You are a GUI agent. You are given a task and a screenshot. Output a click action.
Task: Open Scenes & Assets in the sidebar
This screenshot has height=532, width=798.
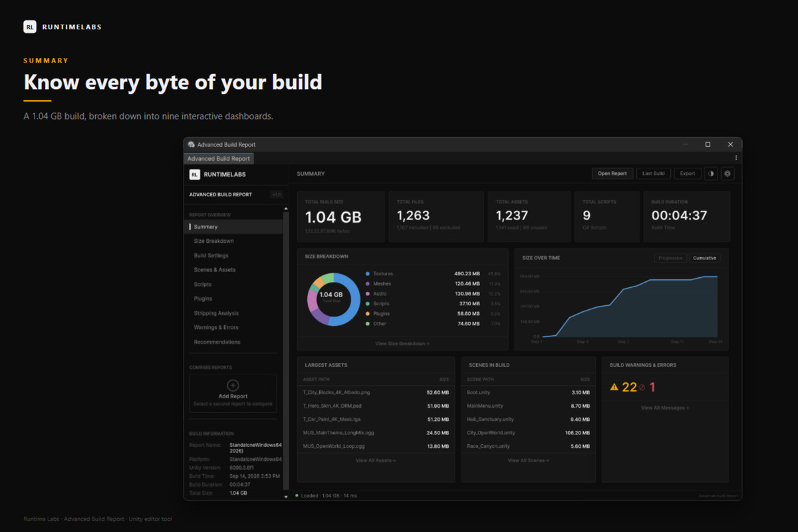(235, 270)
